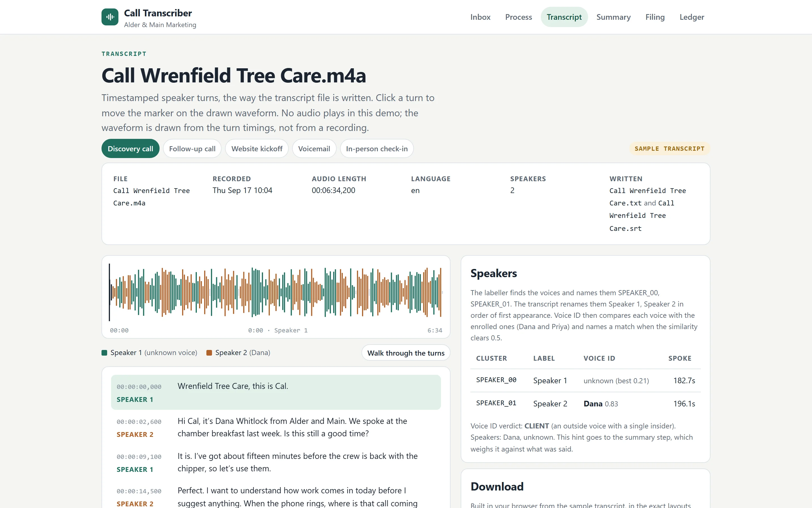Viewport: 812px width, 508px height.
Task: Click the 00:00:09,100 timestamp
Action: pos(139,457)
